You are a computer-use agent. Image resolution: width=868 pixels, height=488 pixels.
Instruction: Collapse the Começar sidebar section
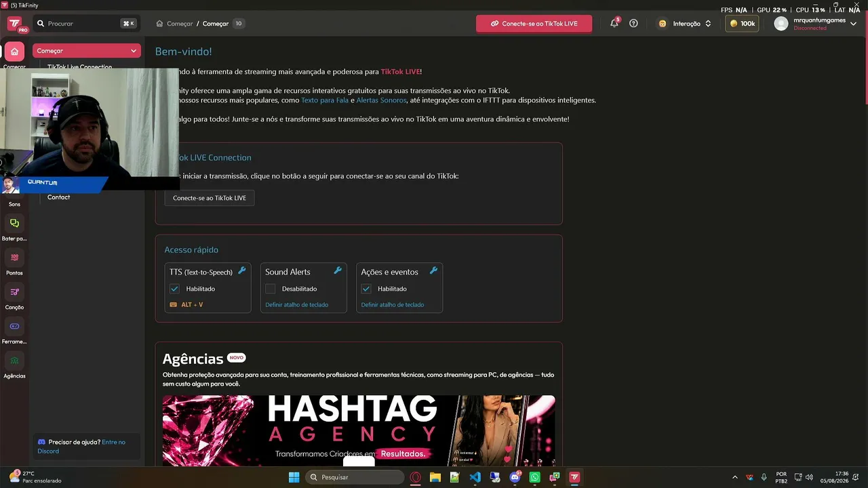point(87,51)
